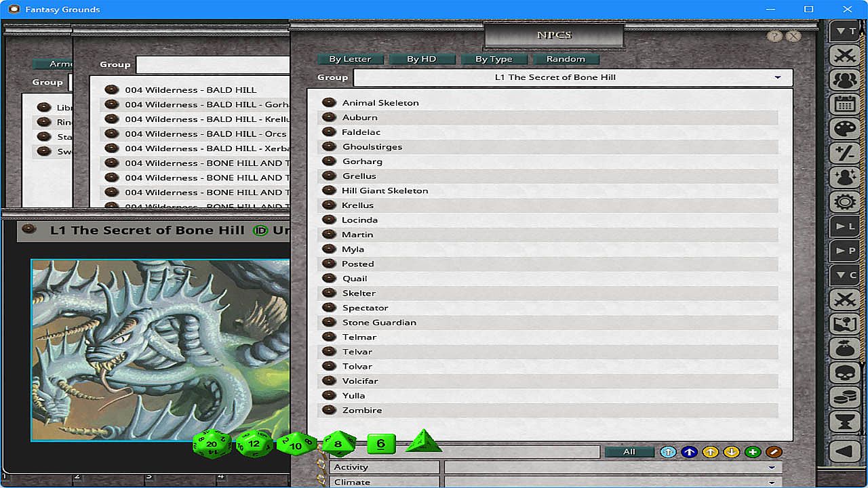Add new NPC with green plus button

pos(752,452)
